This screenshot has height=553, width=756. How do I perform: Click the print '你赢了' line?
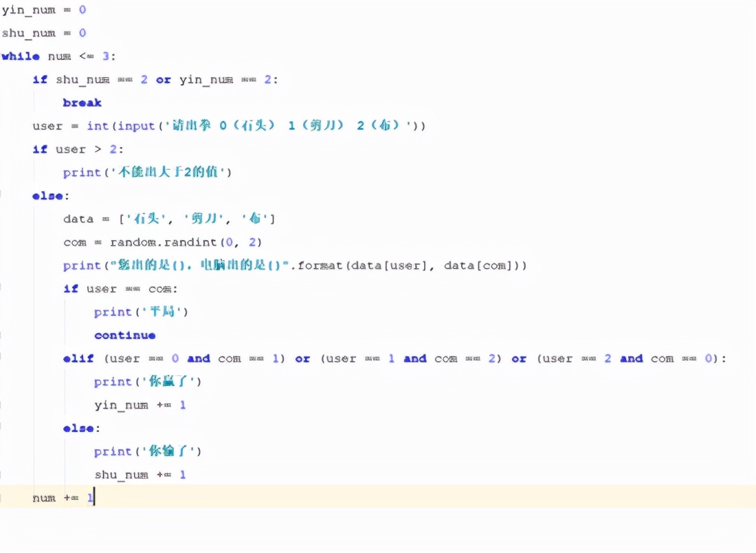pyautogui.click(x=148, y=382)
